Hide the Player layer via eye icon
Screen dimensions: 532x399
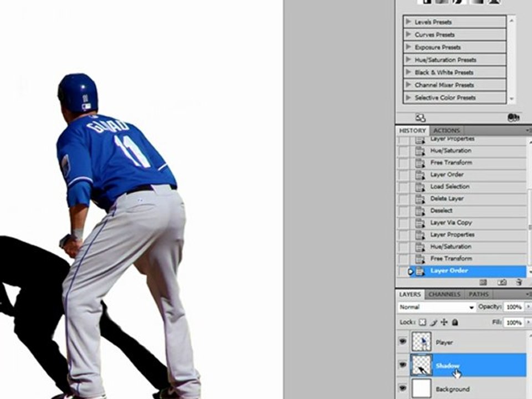point(403,341)
